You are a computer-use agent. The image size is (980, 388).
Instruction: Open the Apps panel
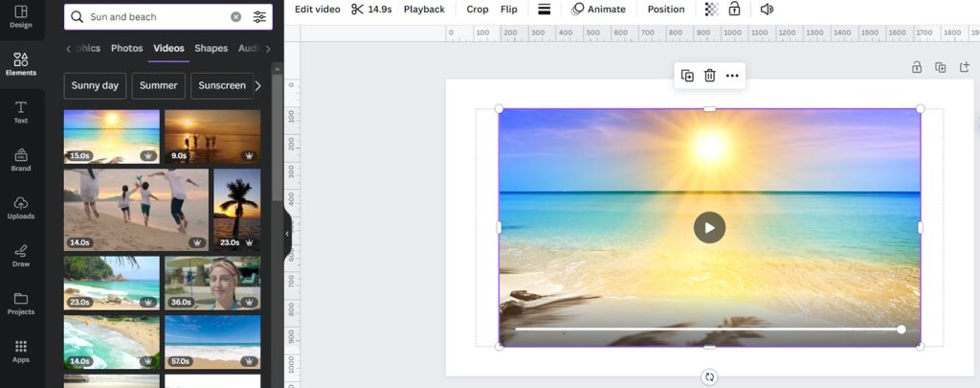tap(21, 351)
